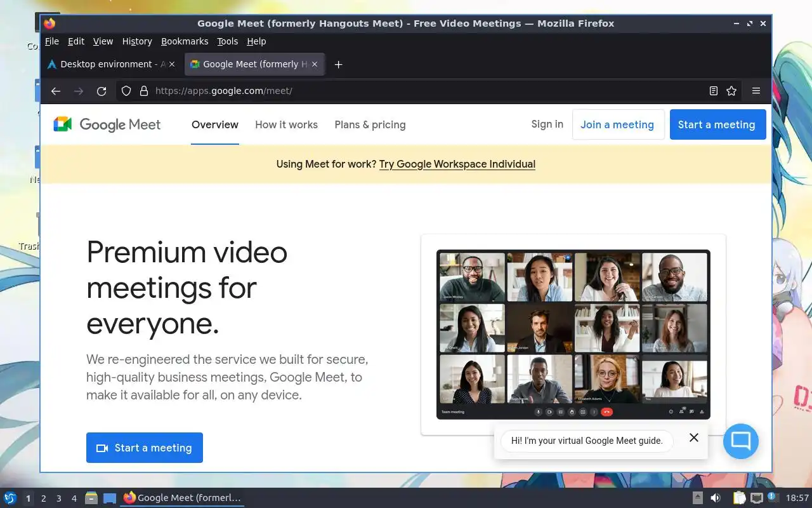Viewport: 812px width, 508px height.
Task: Click the site security padlock icon
Action: [x=144, y=91]
